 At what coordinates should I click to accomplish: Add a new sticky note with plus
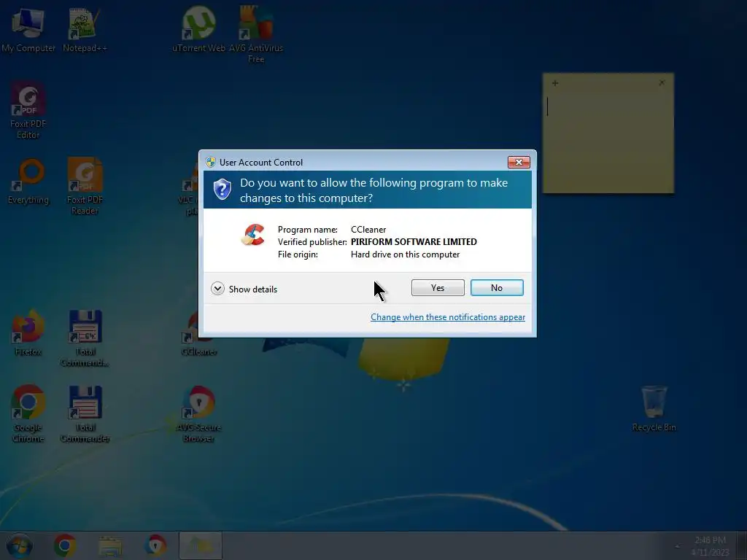coord(555,83)
